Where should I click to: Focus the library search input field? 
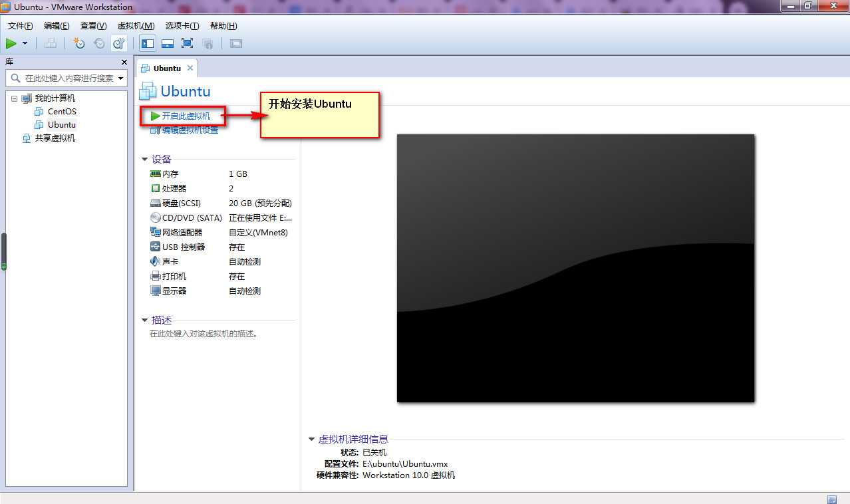point(67,78)
